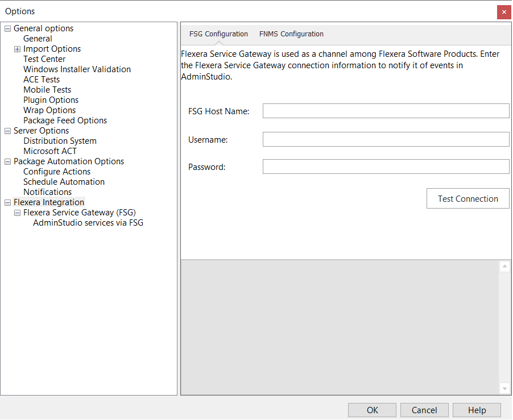Focus the Username input field

click(x=386, y=139)
